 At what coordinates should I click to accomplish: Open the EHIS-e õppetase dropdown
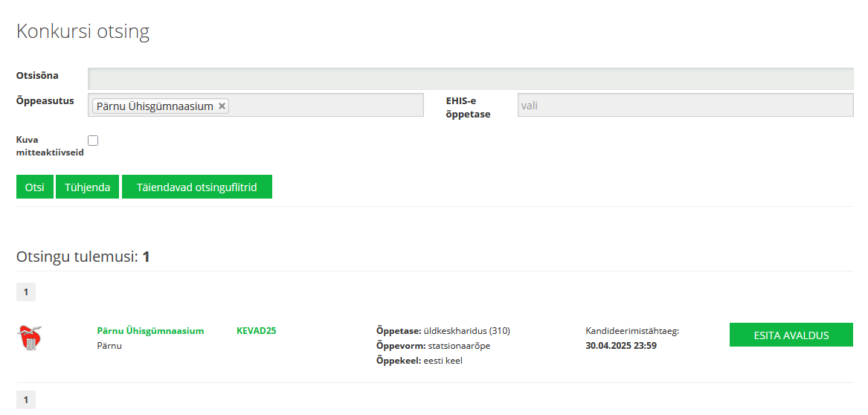pyautogui.click(x=685, y=105)
